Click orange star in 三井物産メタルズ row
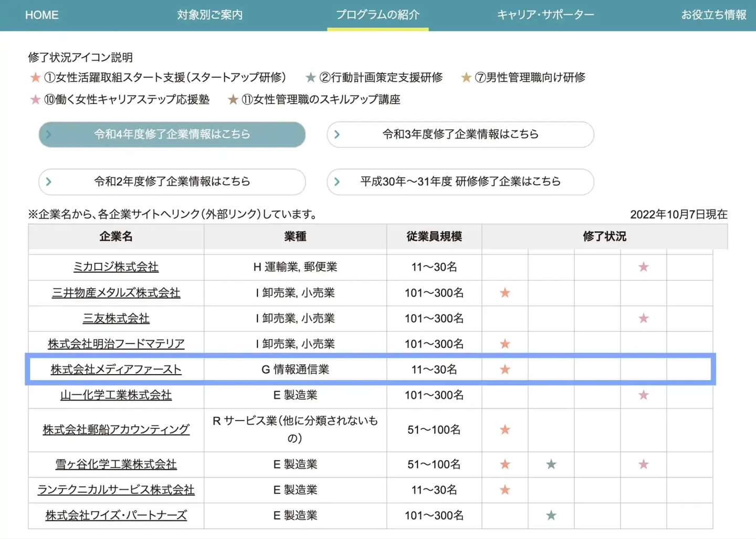 [x=505, y=292]
